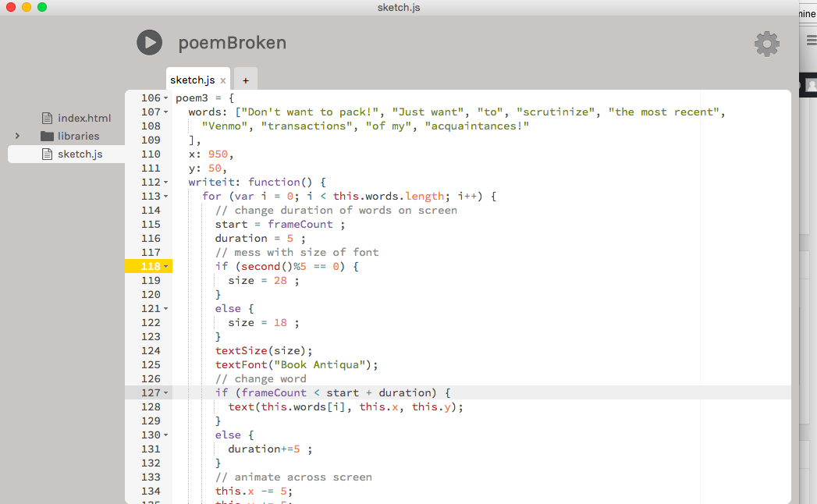Open index.html in the sidebar
817x504 pixels.
(x=84, y=118)
